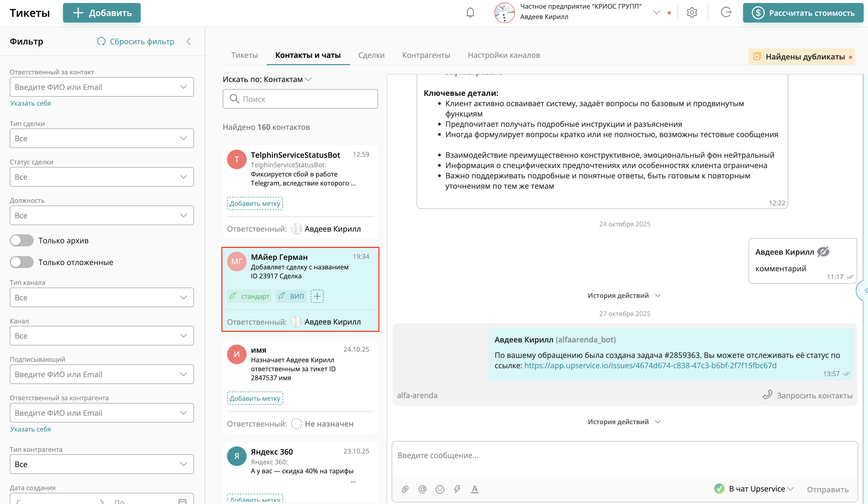Viewport: 868px width, 504px height.
Task: Toggle the Только архив switch
Action: pos(22,241)
